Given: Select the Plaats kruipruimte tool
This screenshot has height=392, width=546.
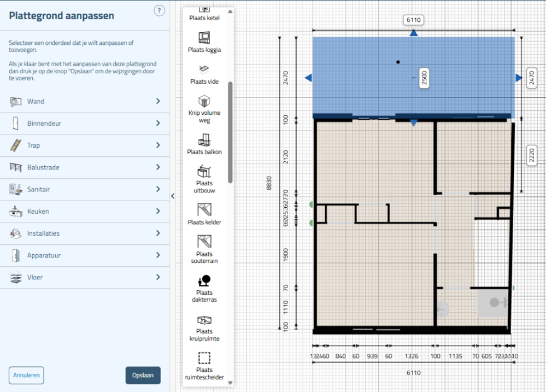Looking at the screenshot, I should (204, 320).
